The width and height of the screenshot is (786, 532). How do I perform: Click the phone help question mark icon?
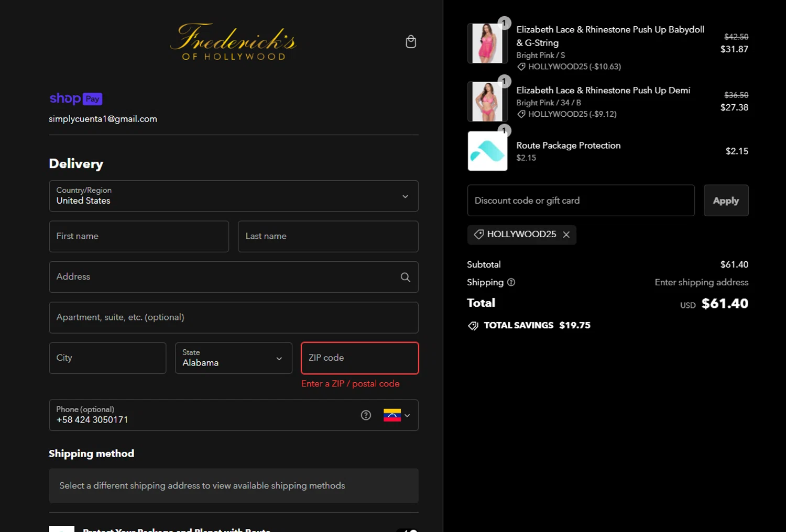(x=366, y=415)
